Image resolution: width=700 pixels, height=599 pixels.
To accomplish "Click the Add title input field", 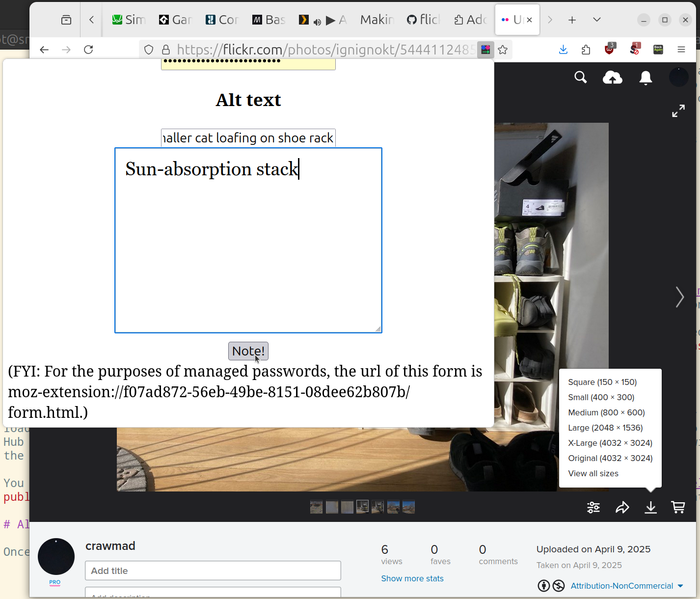I will point(213,571).
